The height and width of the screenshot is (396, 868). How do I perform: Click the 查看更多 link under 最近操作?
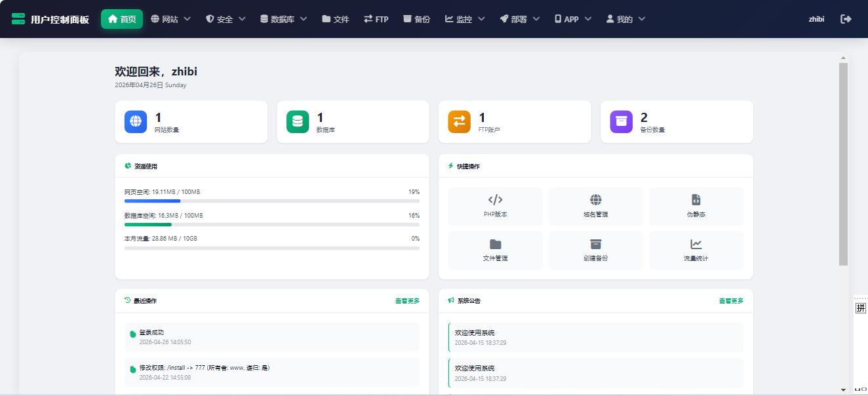click(x=407, y=301)
